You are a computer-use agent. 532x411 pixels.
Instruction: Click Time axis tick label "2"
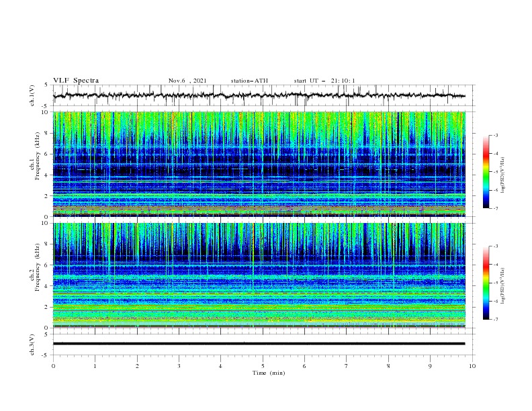[x=137, y=366]
